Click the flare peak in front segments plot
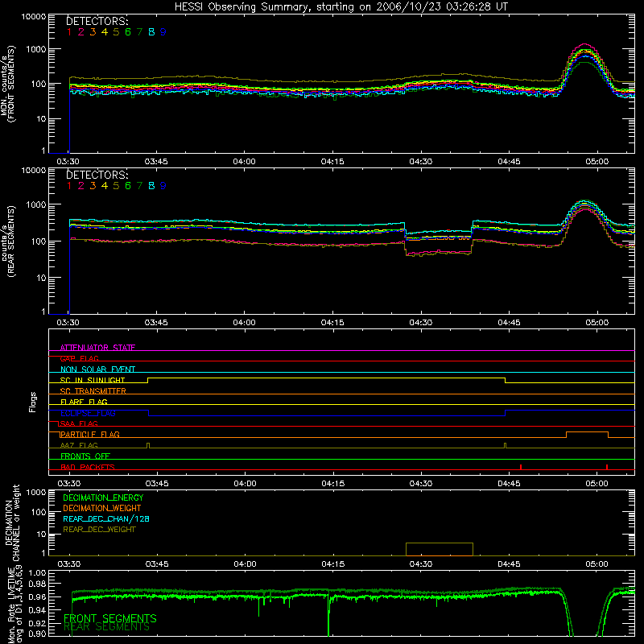The height and width of the screenshot is (644, 644). point(584,44)
